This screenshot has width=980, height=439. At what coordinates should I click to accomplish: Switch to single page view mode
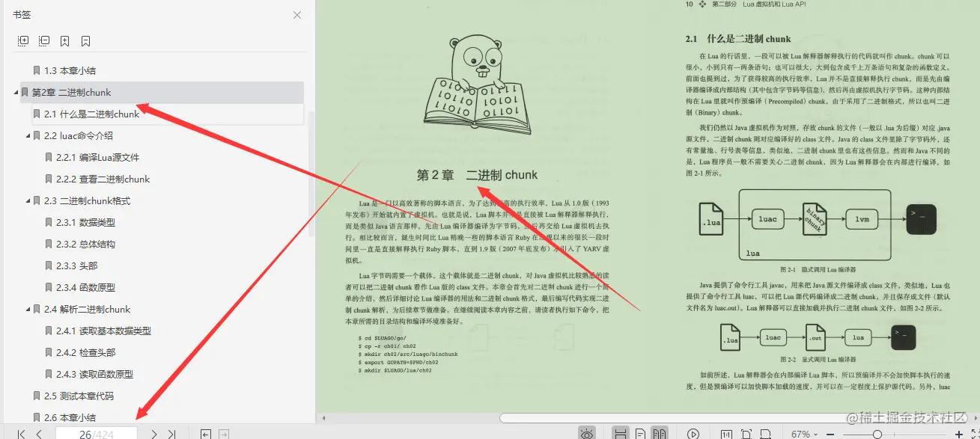tap(639, 432)
